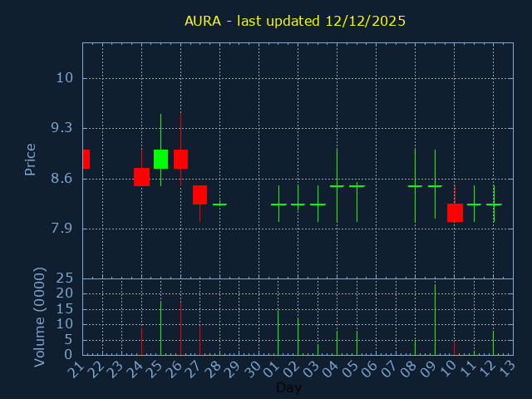The image size is (532, 399).
Task: Click the red volume bar for day 27
Action: pyautogui.click(x=199, y=340)
